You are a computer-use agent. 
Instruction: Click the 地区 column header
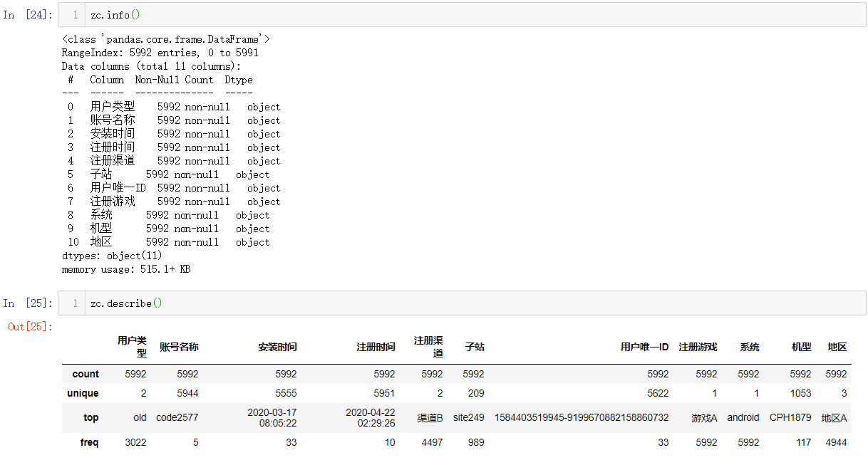[837, 347]
